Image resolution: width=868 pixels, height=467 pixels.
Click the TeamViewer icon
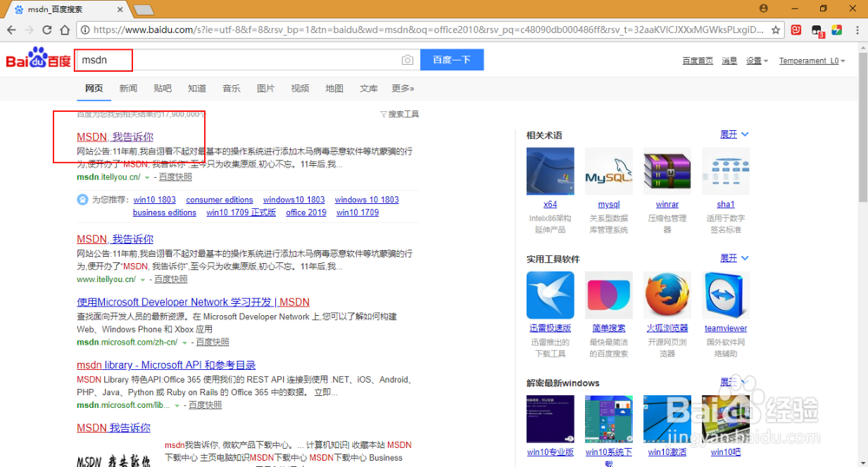(x=726, y=295)
